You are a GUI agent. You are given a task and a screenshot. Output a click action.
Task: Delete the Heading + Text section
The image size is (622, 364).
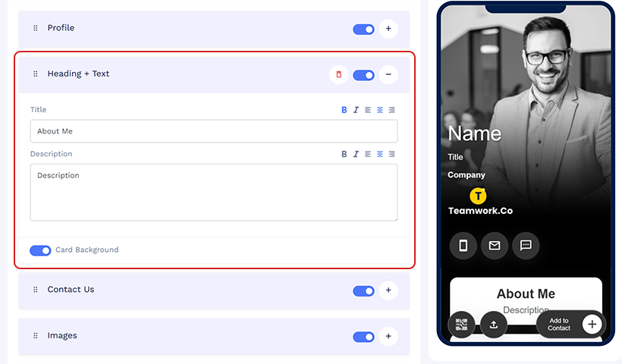[338, 74]
